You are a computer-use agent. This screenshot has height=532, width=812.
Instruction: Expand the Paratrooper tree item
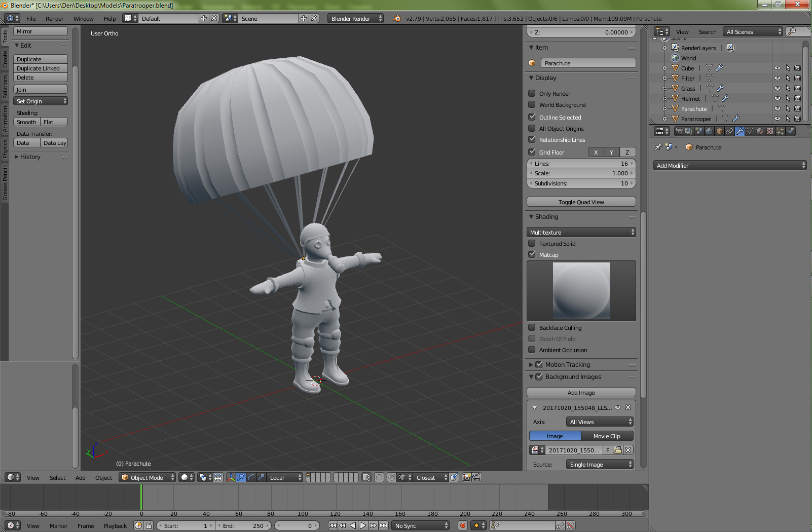point(665,119)
